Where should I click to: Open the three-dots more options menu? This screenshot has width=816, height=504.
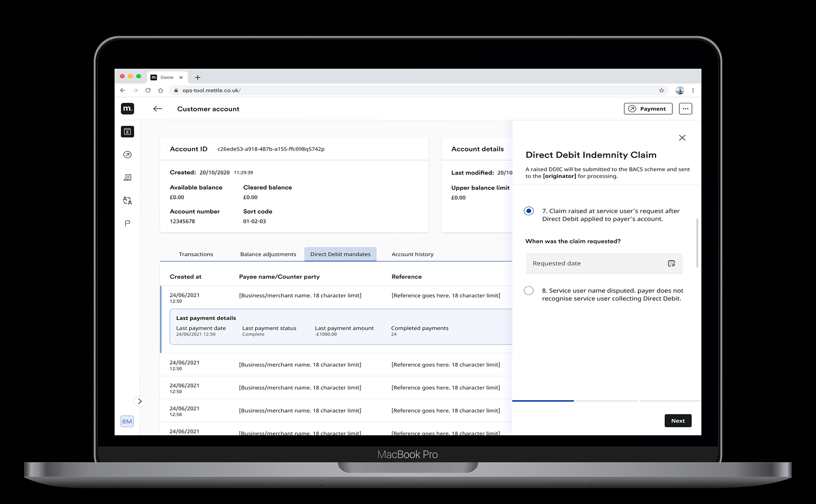click(685, 109)
